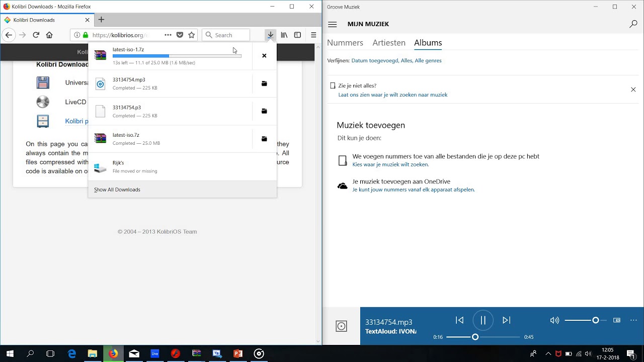Go back in Firefox

[9, 35]
